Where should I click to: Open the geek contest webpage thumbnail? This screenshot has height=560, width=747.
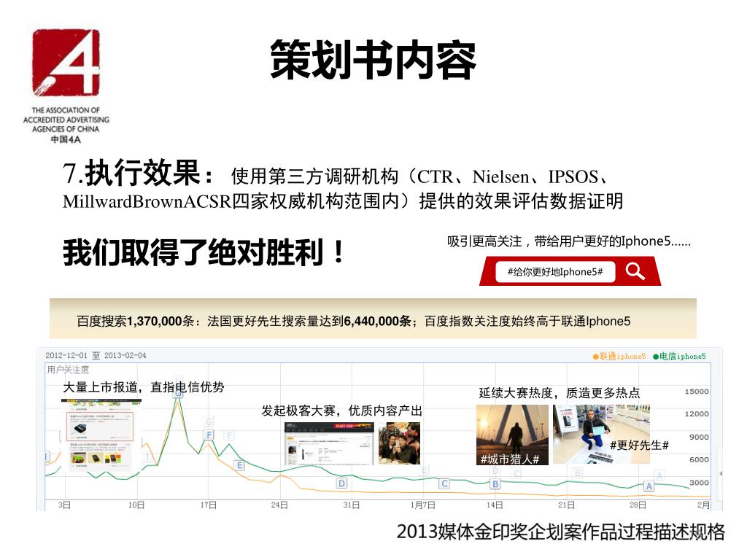tap(329, 443)
